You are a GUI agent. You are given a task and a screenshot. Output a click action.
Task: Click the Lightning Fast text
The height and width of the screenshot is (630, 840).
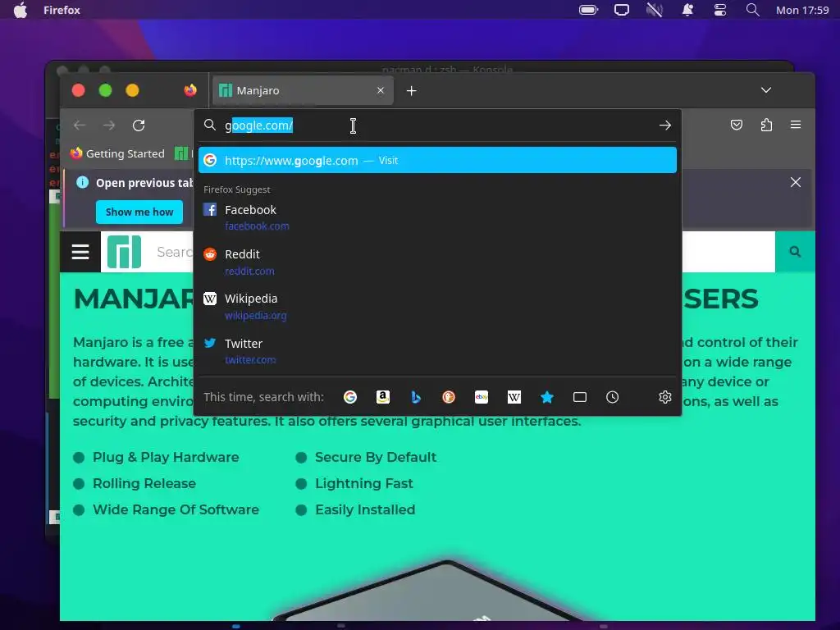coord(363,483)
